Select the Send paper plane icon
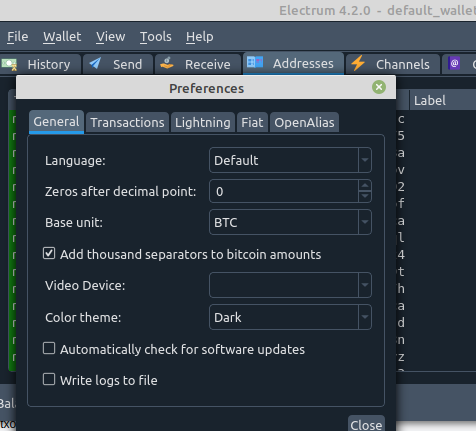The height and width of the screenshot is (431, 476). 95,63
